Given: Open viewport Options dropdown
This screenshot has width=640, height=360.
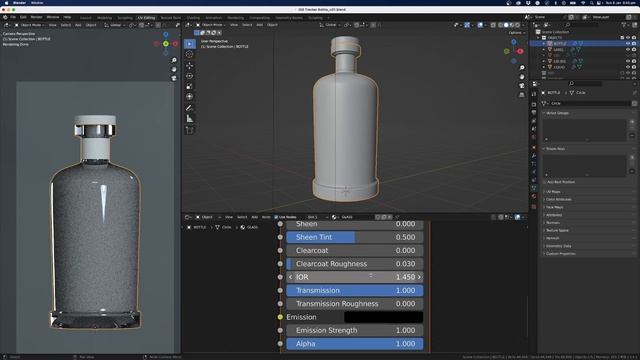Looking at the screenshot, I should (x=516, y=33).
